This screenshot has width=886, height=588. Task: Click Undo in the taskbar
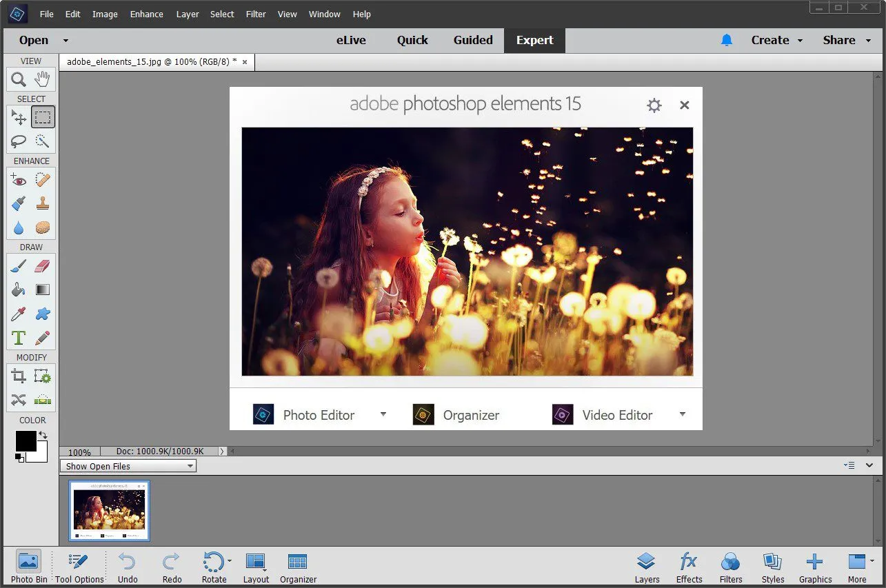[127, 565]
